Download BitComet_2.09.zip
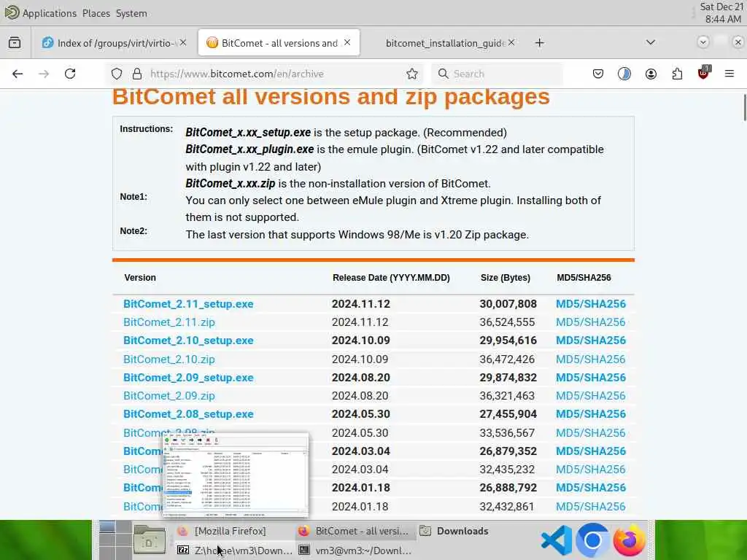 click(x=169, y=396)
